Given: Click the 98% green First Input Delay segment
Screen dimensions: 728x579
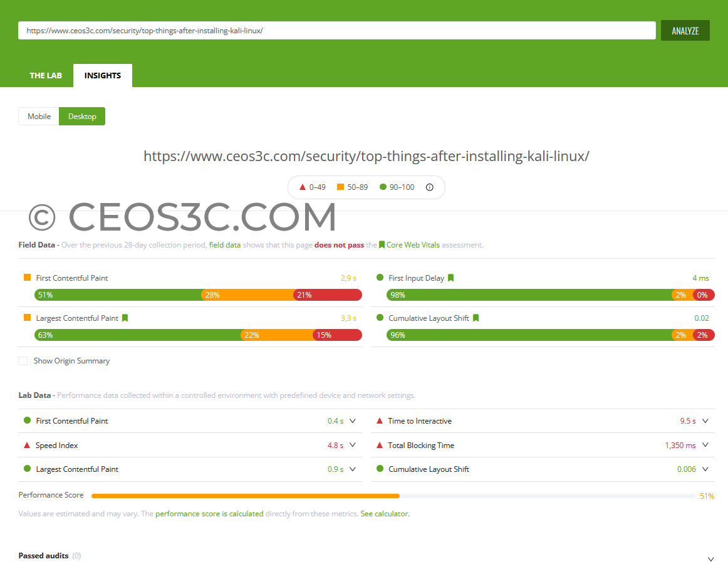Looking at the screenshot, I should click(x=529, y=295).
